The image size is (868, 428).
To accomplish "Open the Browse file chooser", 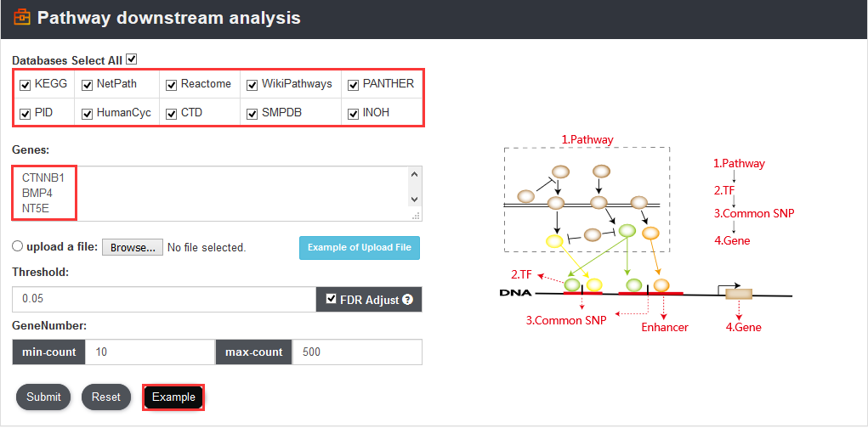I will tap(133, 247).
